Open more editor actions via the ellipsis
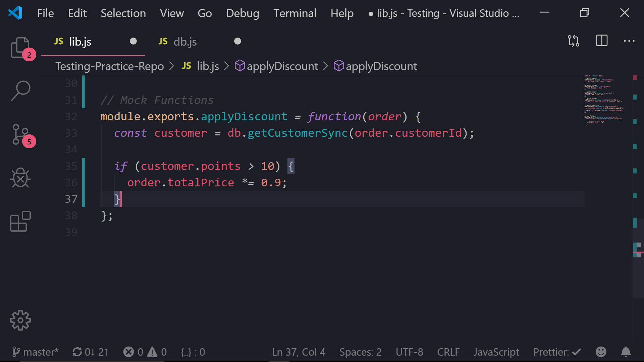The image size is (644, 362). point(629,41)
